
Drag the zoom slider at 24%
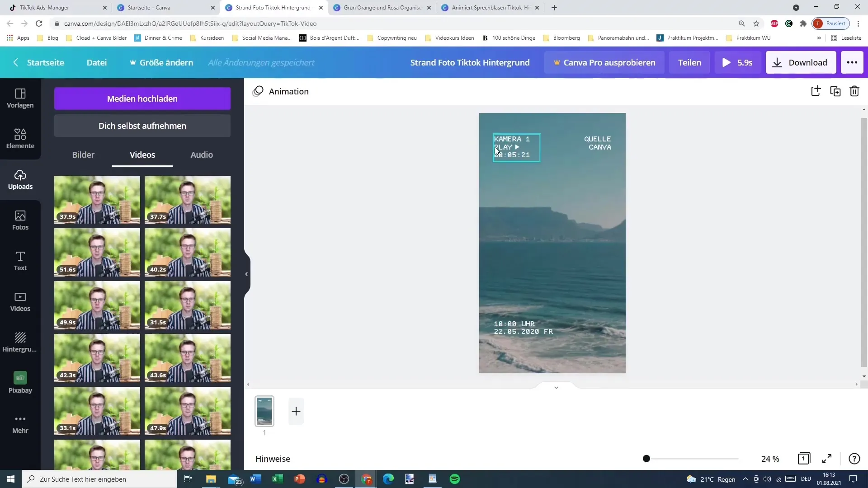[x=646, y=458]
